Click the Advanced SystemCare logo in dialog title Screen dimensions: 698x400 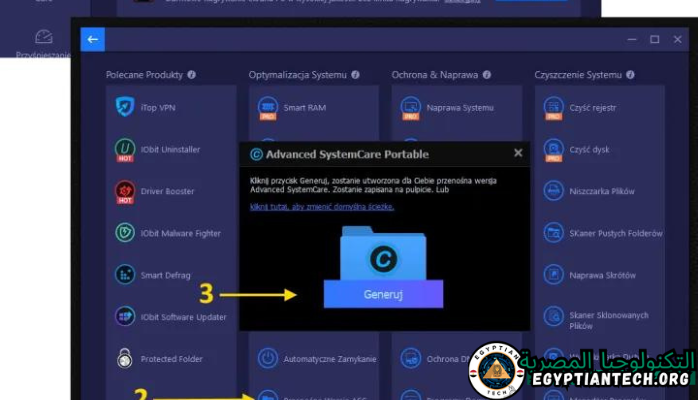click(256, 154)
